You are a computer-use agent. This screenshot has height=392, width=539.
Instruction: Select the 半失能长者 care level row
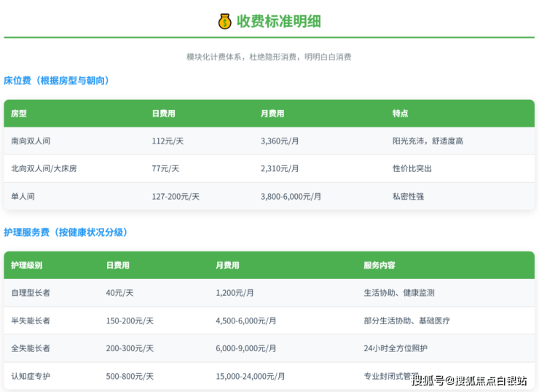click(31, 321)
